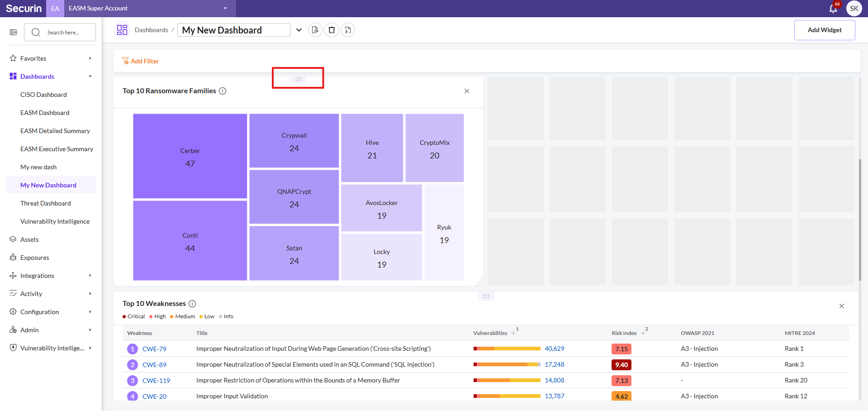Grab the Top 10 Weaknesses widget move handle

point(486,296)
